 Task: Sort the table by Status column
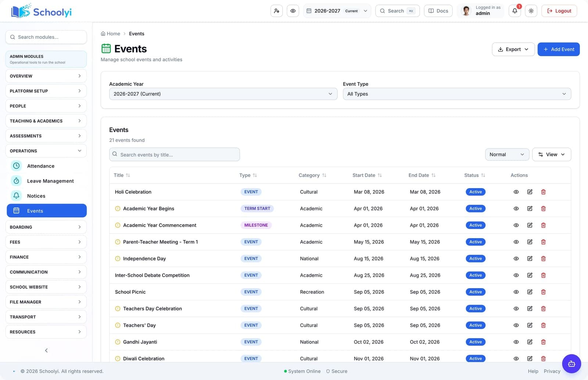click(x=474, y=175)
